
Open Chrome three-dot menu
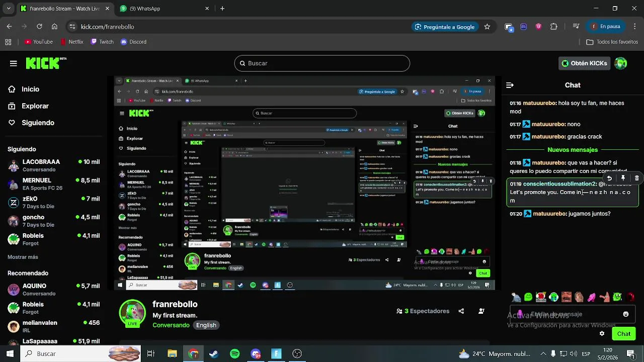634,27
